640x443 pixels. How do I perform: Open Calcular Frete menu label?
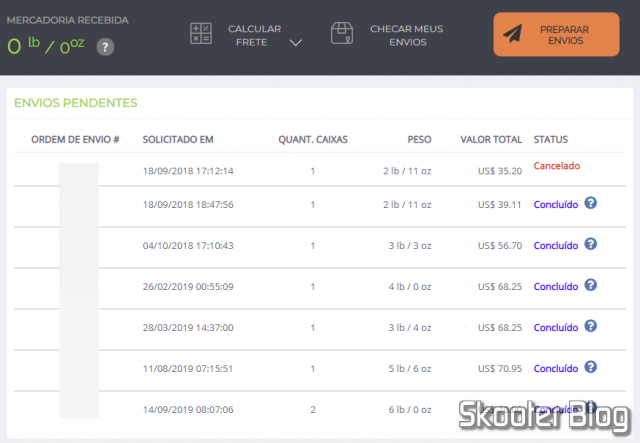254,36
